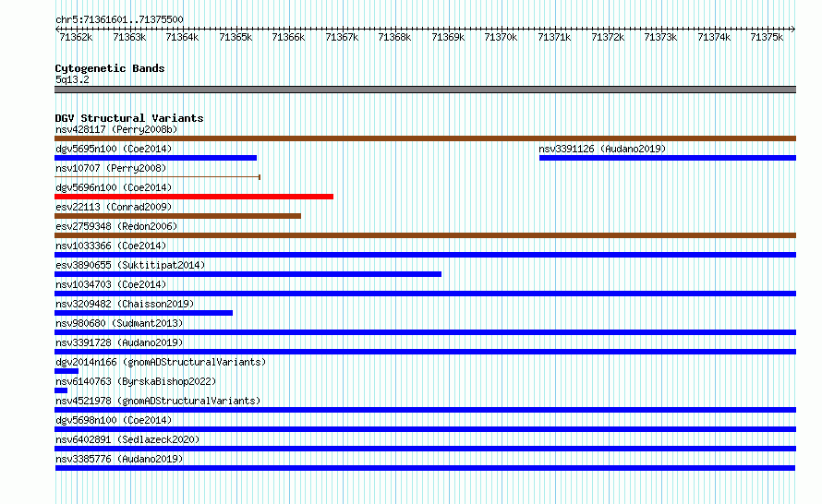
Task: Open the dgv5695n100 (Coe2014) label
Action: (114, 149)
